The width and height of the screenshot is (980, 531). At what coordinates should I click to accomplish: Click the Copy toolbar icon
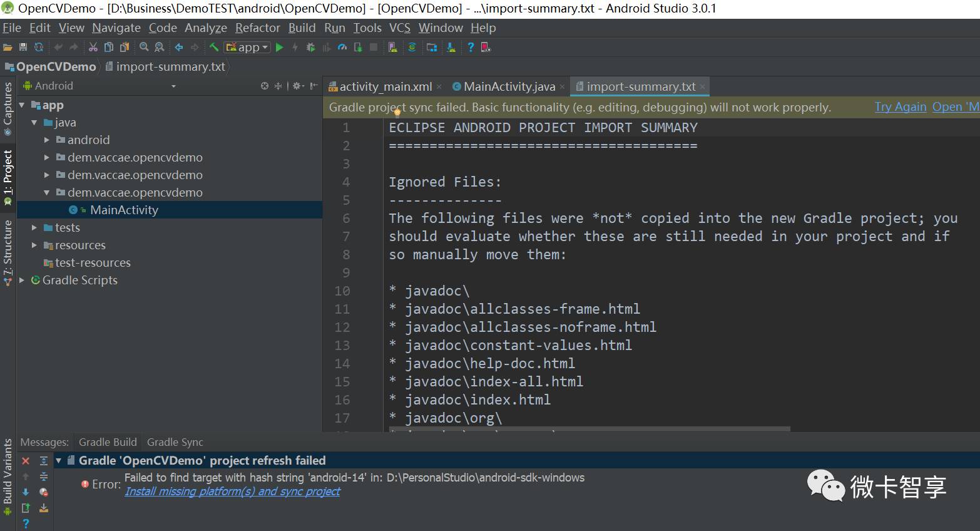tap(108, 47)
